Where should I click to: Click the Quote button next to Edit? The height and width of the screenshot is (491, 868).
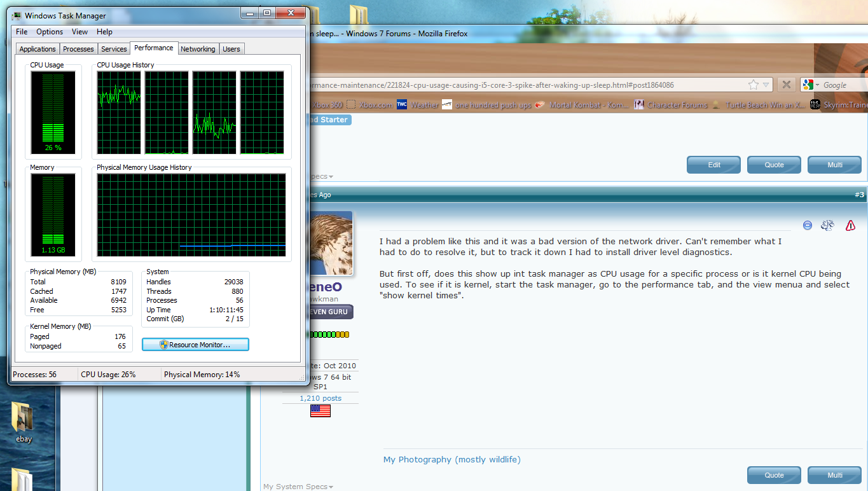point(774,165)
